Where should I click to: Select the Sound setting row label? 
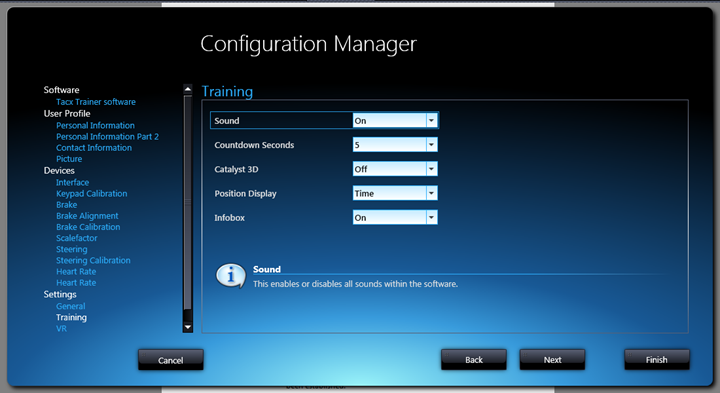pos(227,121)
